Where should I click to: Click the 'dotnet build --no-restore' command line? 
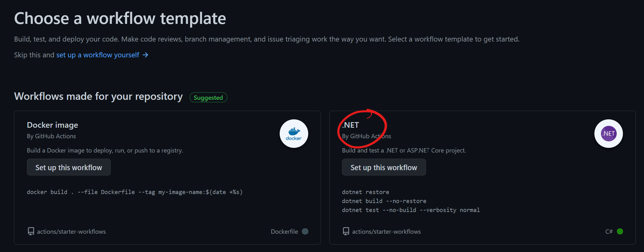[384, 201]
